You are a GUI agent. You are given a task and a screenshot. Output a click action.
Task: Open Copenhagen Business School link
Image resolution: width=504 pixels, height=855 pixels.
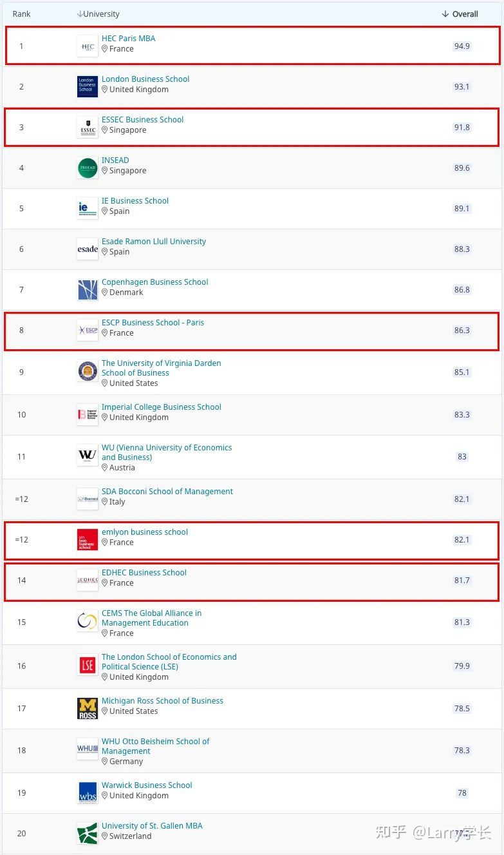tap(154, 282)
